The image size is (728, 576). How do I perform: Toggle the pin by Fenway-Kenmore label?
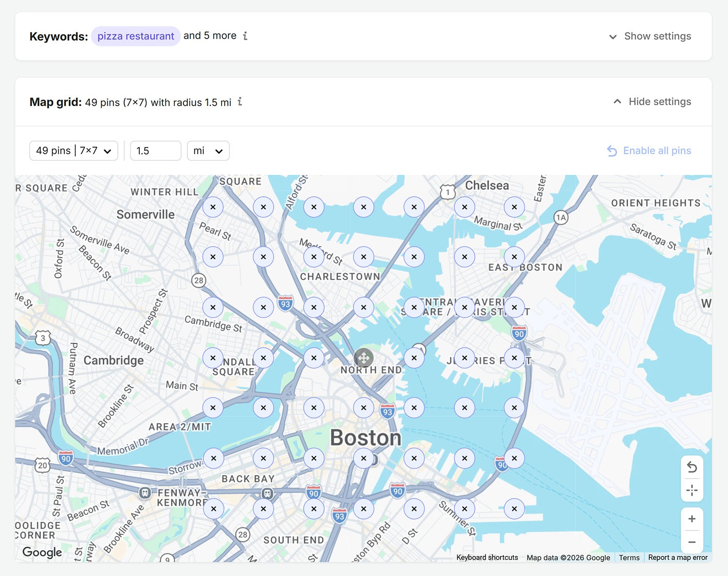coord(213,509)
